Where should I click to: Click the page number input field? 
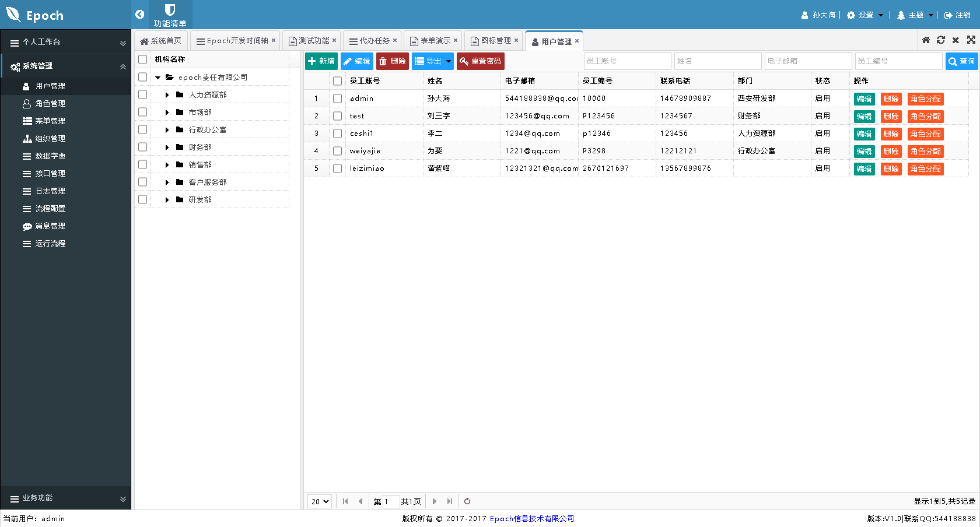pos(391,501)
